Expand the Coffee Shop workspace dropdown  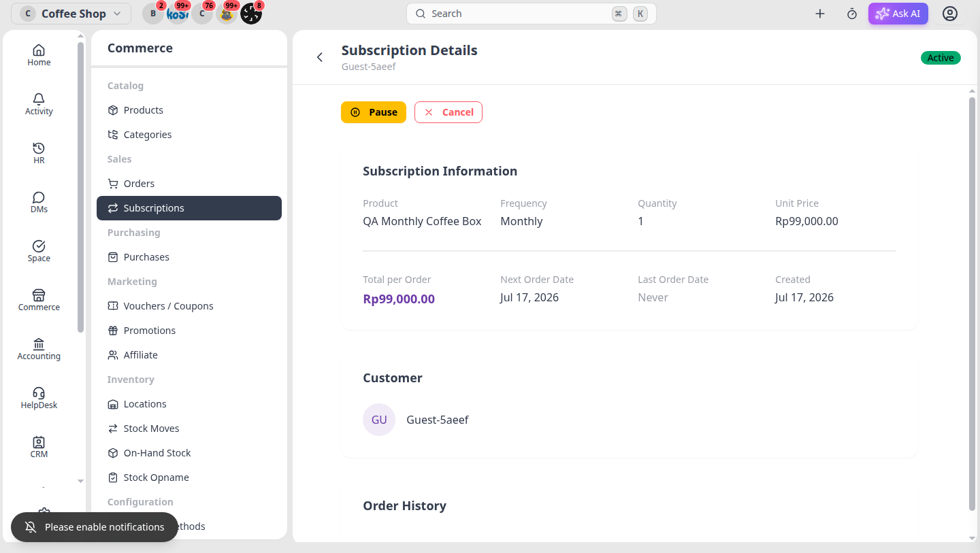(71, 14)
